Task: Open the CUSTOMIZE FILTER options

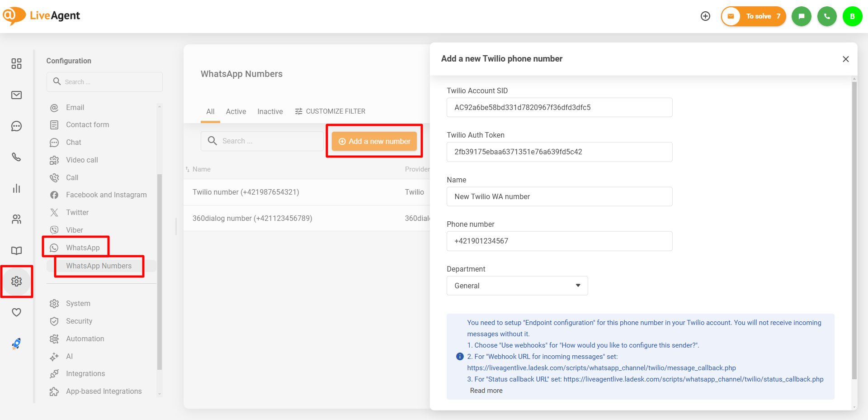Action: pos(330,111)
